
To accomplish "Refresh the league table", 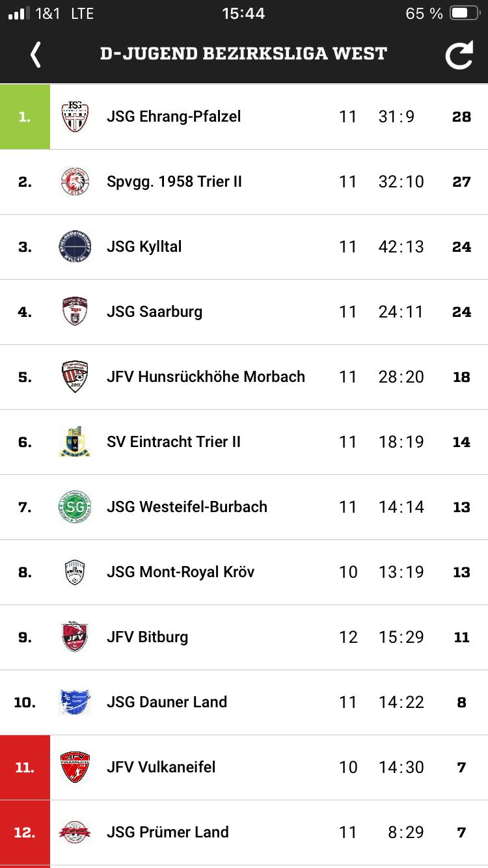I will [x=459, y=55].
